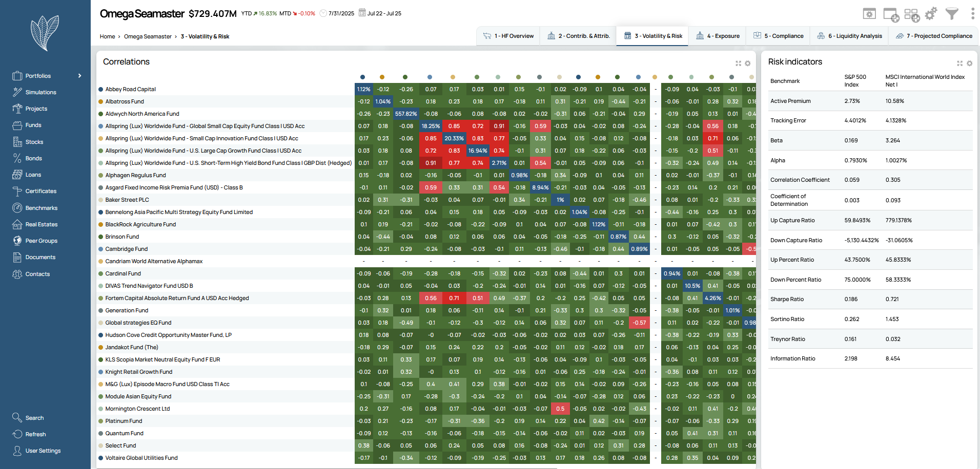The image size is (980, 469).
Task: Click the Refresh sidebar item
Action: [35, 434]
